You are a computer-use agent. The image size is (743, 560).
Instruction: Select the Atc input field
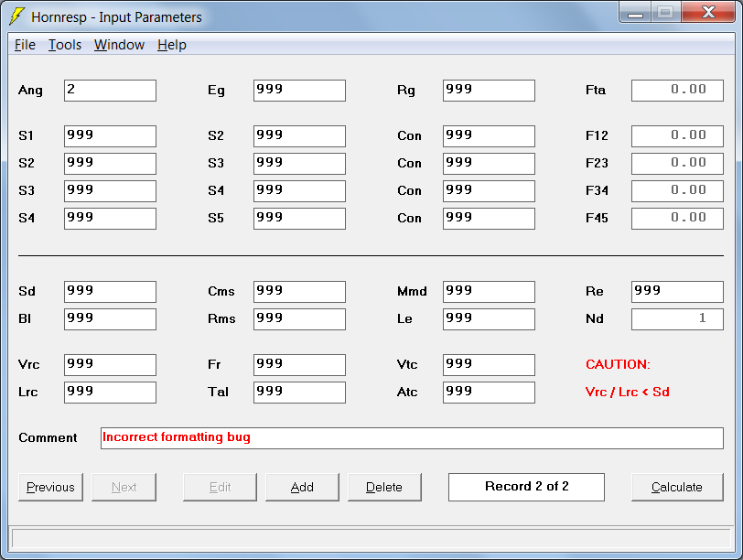[489, 393]
